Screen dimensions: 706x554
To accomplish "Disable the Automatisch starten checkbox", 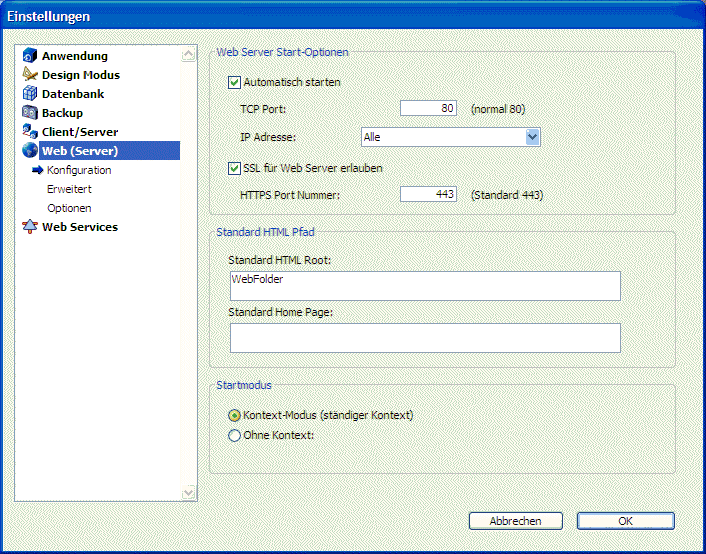I will (235, 82).
